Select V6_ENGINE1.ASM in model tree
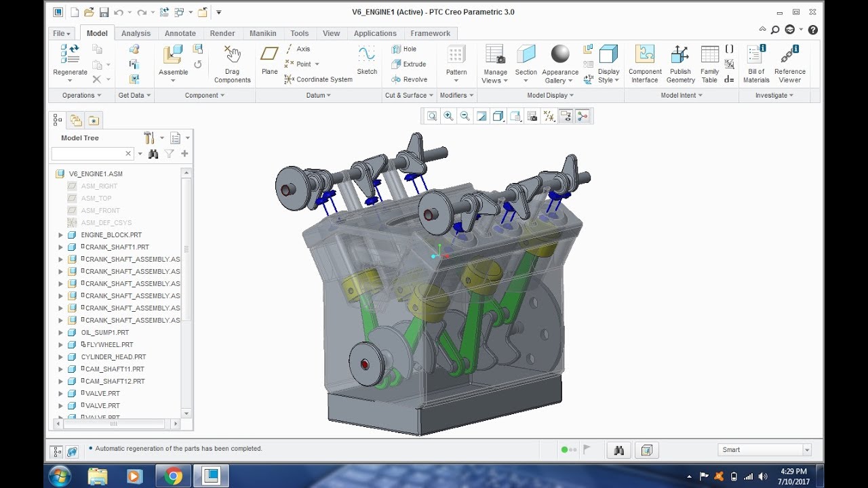The height and width of the screenshot is (488, 868). [x=96, y=174]
